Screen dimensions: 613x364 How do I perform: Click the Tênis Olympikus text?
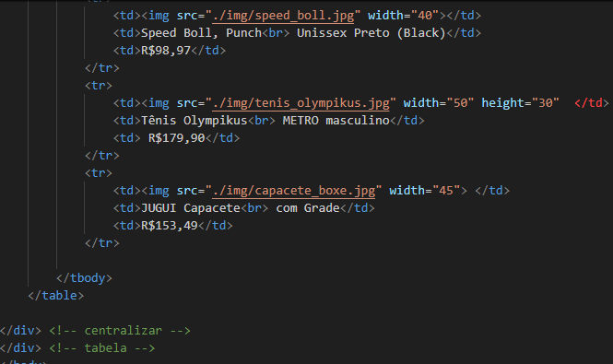195,121
